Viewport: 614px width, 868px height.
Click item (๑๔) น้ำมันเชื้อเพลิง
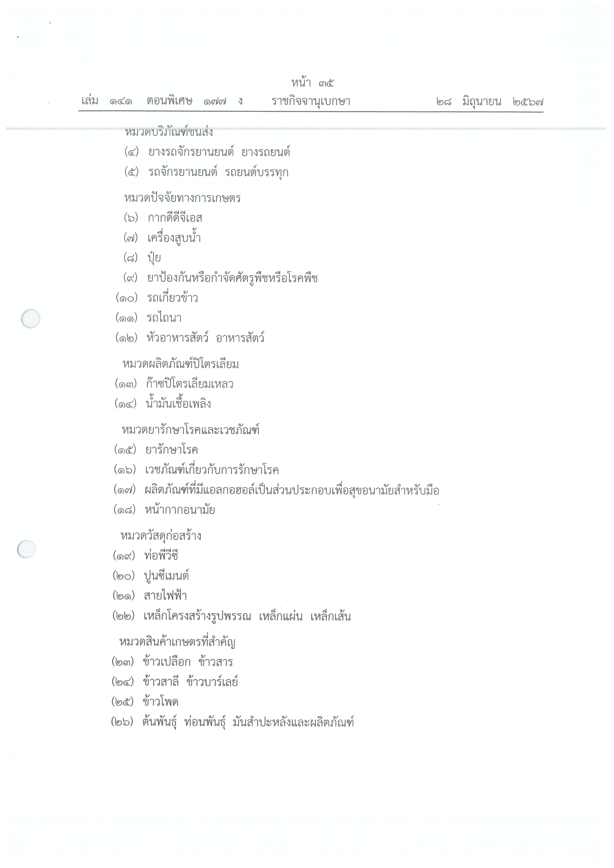162,404
